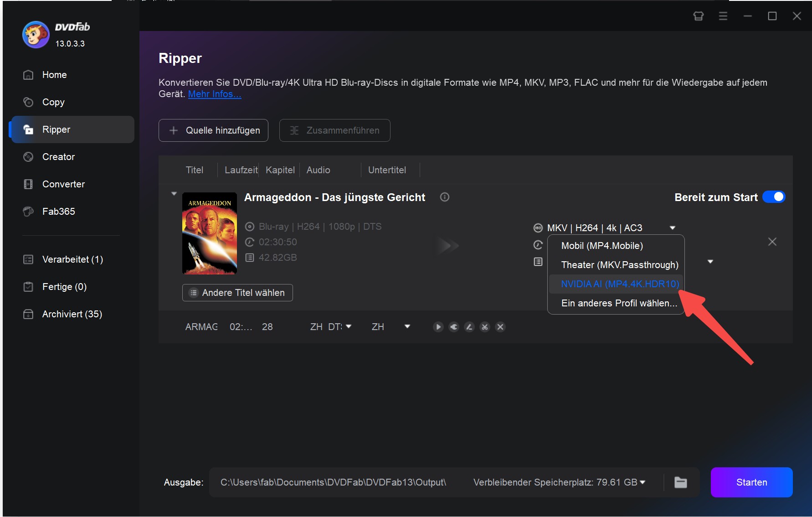Viewport: 812px width, 517px height.
Task: Click the Fertige clipboard icon
Action: coord(28,287)
